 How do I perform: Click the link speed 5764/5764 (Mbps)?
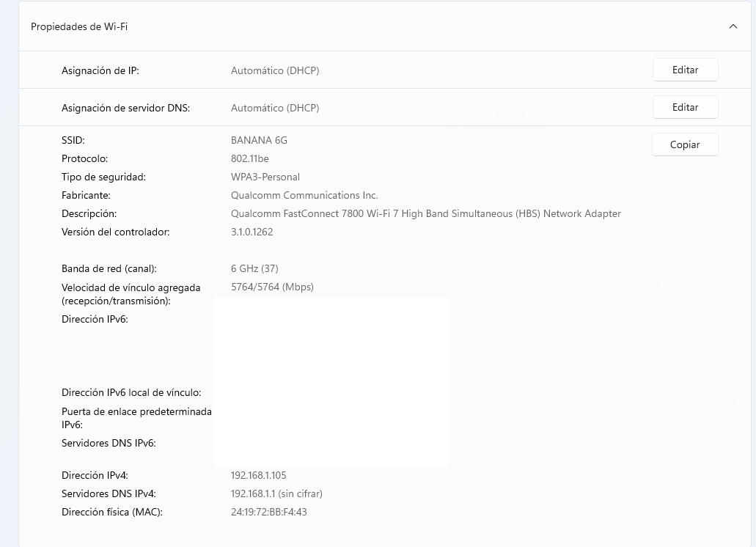[272, 287]
